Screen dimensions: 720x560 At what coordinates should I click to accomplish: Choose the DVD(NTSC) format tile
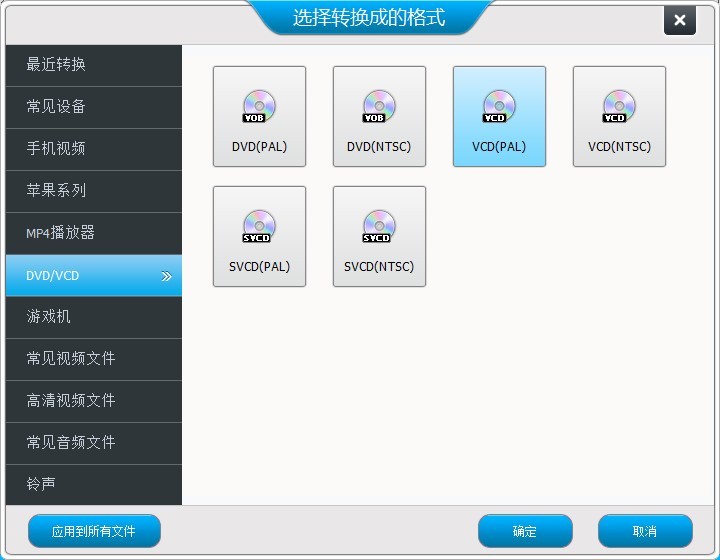tap(379, 116)
